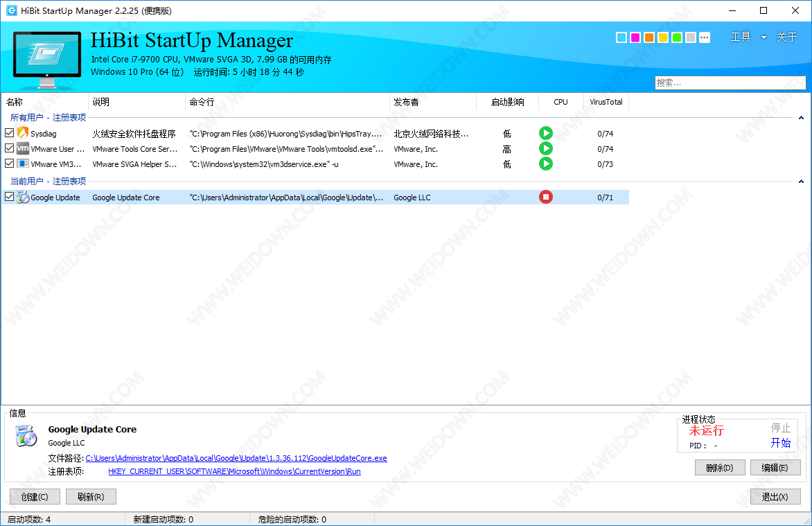
Task: Select the VMware Tools Core Ser... description cell
Action: 134,149
